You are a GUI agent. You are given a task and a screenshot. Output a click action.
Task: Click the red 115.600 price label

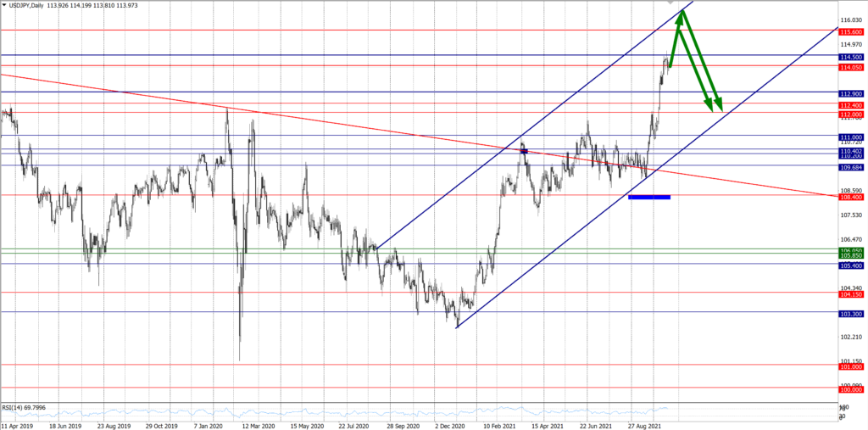851,31
